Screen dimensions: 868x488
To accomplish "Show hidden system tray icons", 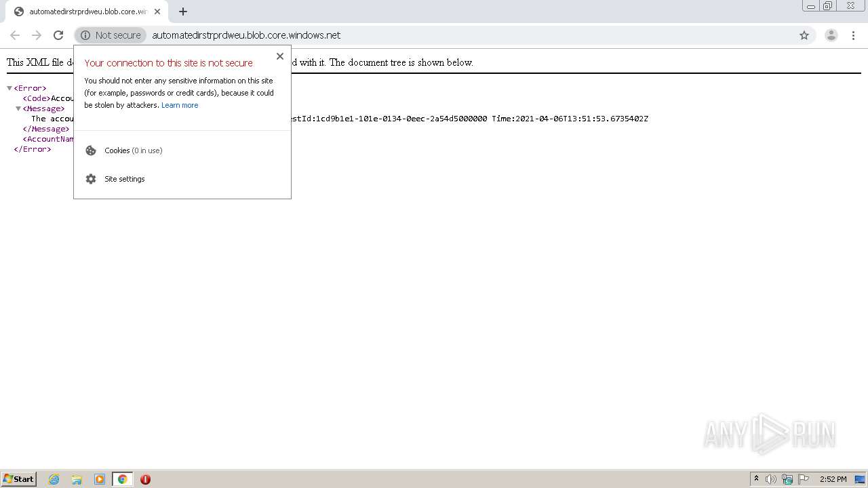I will [x=756, y=479].
